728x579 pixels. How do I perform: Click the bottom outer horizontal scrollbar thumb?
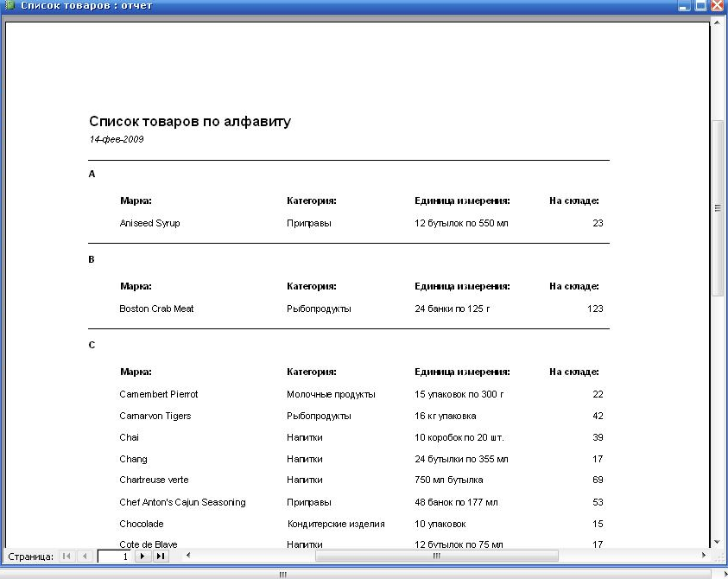[x=282, y=575]
